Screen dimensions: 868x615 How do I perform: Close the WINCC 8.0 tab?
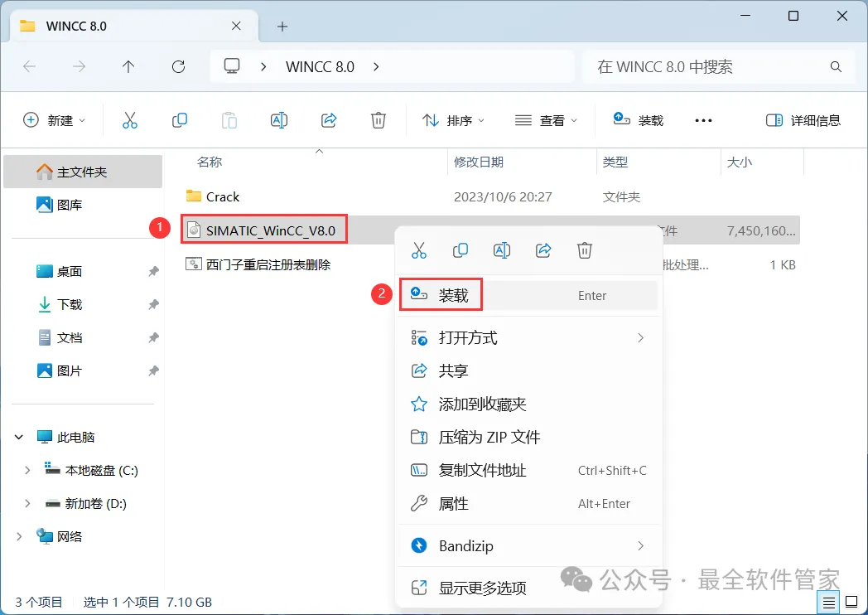coord(236,26)
